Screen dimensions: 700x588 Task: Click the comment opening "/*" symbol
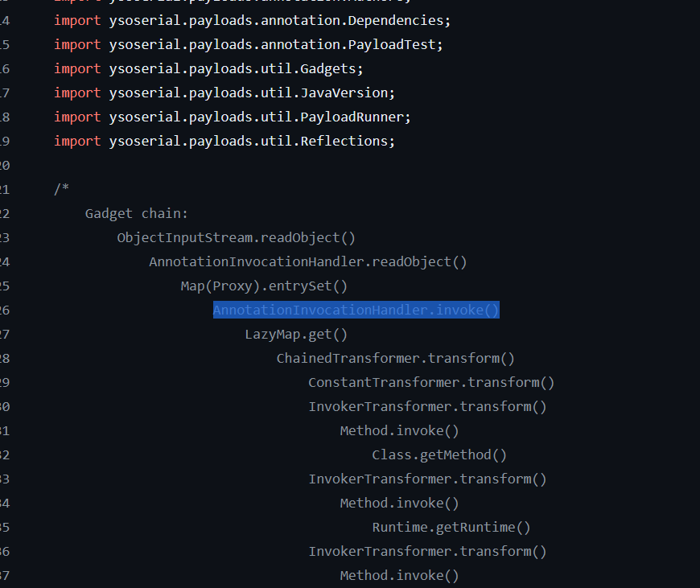tap(61, 190)
